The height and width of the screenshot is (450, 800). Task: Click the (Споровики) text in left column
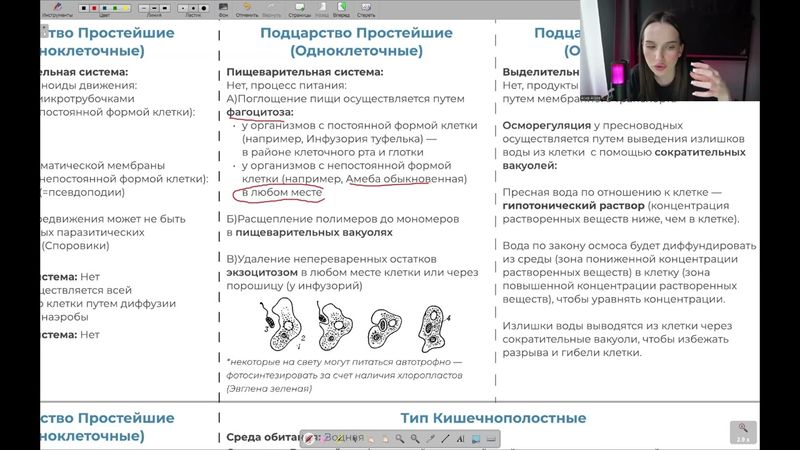tap(75, 246)
